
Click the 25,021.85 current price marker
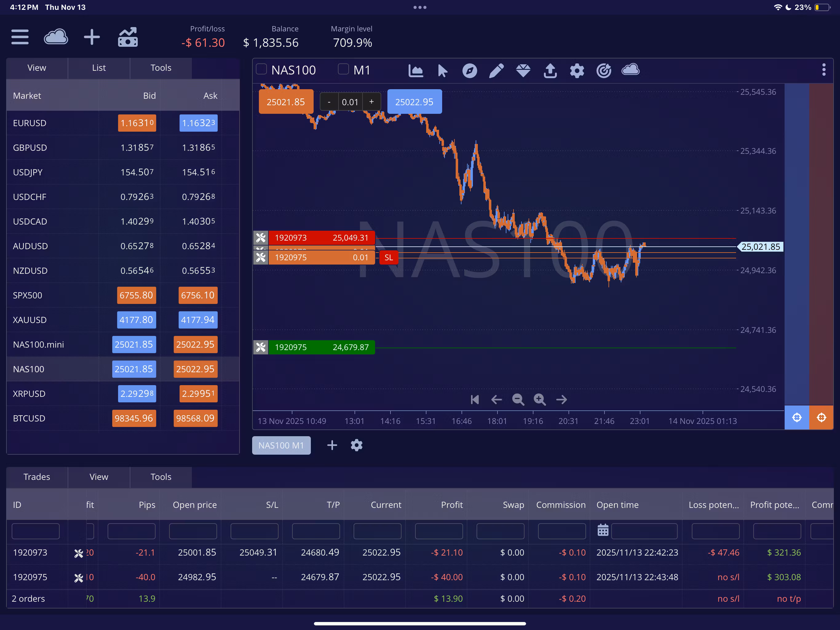tap(761, 247)
